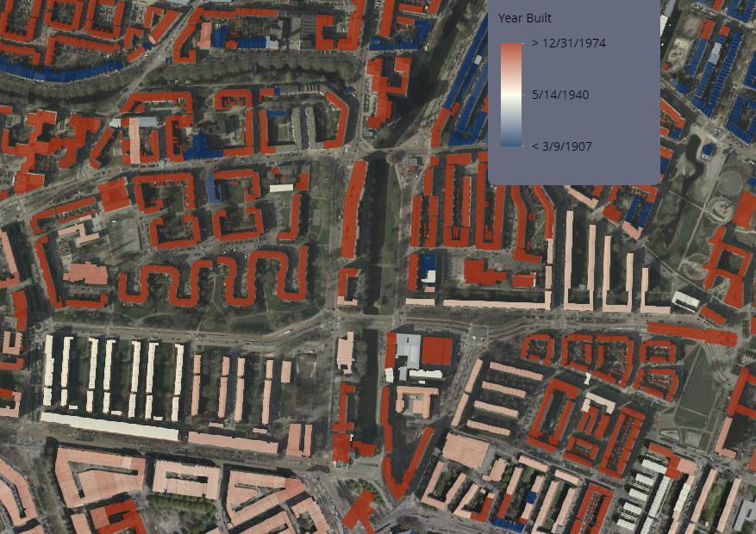The height and width of the screenshot is (534, 756).
Task: Click the '5/14/1940' legend label
Action: [560, 95]
